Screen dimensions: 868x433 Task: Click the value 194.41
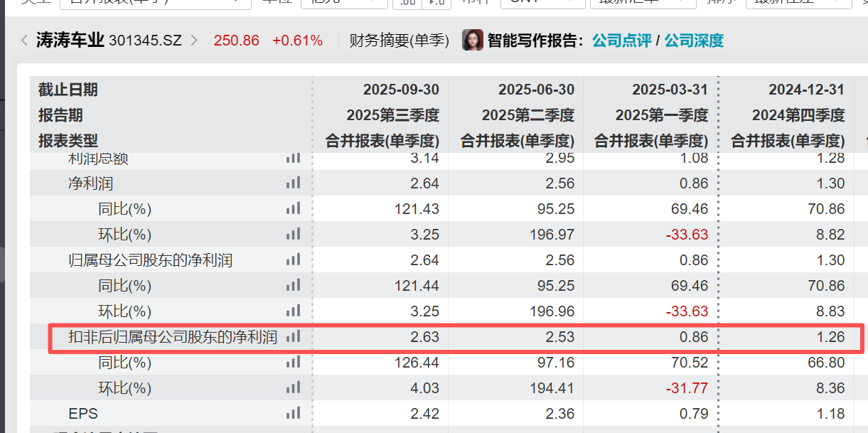point(552,388)
